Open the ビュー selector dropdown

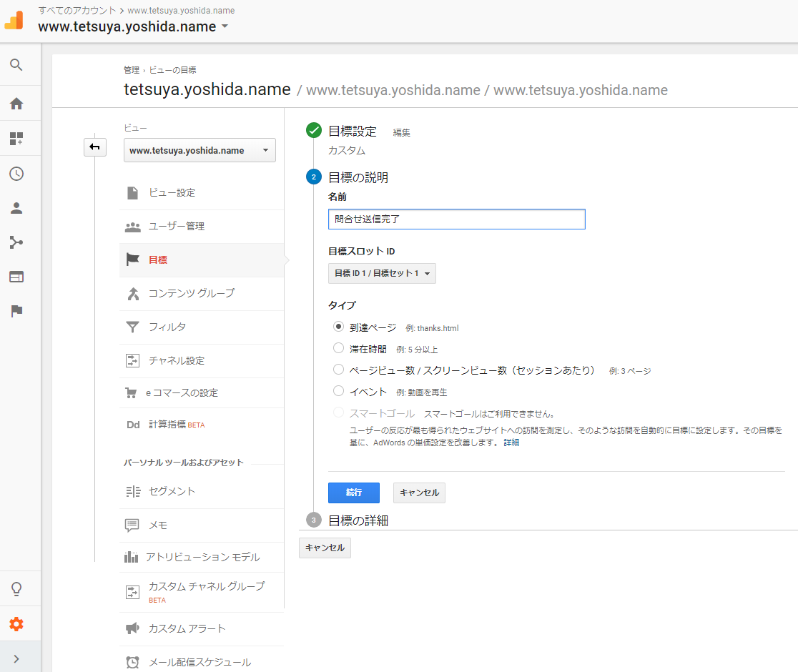coord(199,151)
